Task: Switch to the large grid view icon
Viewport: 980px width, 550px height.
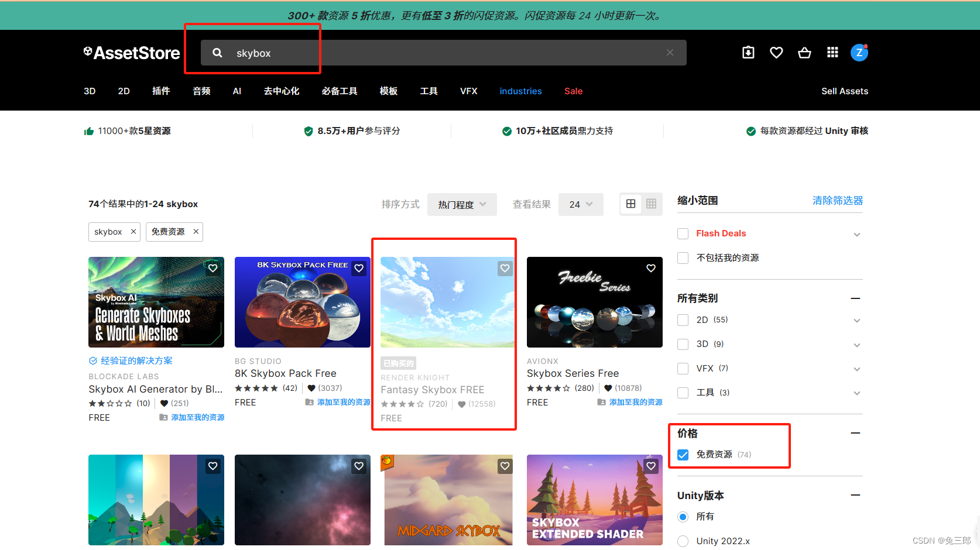Action: [631, 204]
